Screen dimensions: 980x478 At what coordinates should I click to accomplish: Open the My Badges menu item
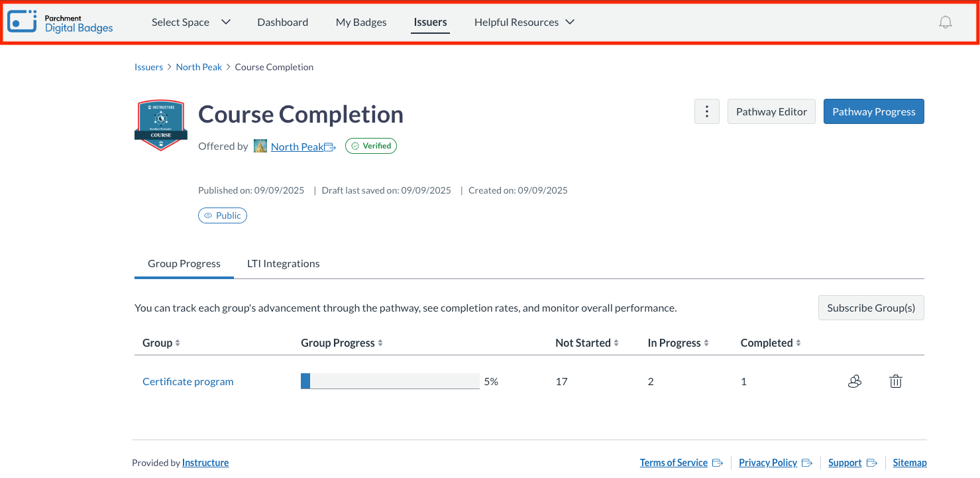361,22
